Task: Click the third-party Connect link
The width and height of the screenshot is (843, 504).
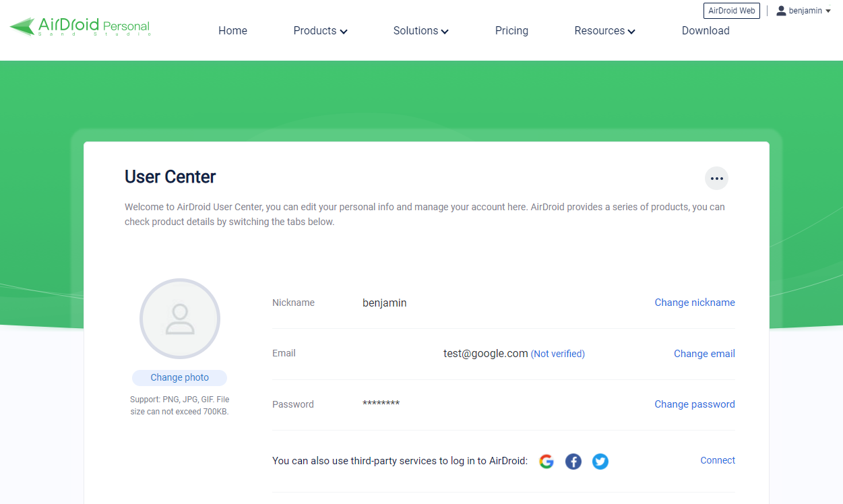Action: point(718,460)
